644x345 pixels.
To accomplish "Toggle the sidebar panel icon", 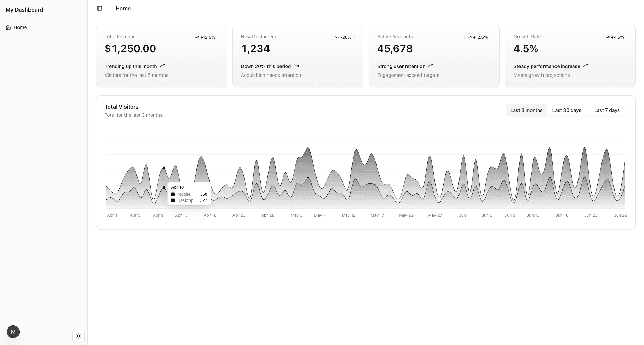I will 99,8.
